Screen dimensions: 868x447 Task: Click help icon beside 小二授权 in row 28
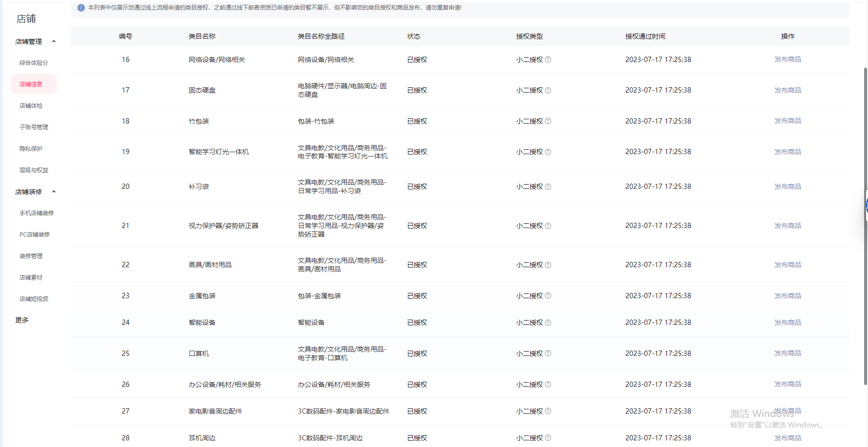pos(548,438)
